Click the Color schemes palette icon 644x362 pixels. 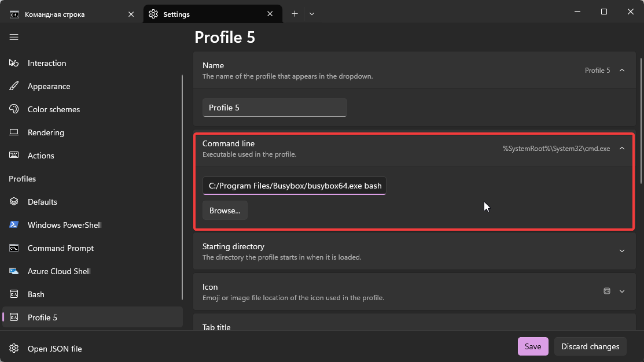14,109
